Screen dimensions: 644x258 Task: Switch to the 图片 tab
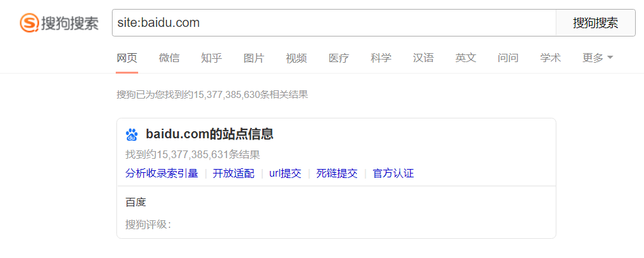pos(254,58)
